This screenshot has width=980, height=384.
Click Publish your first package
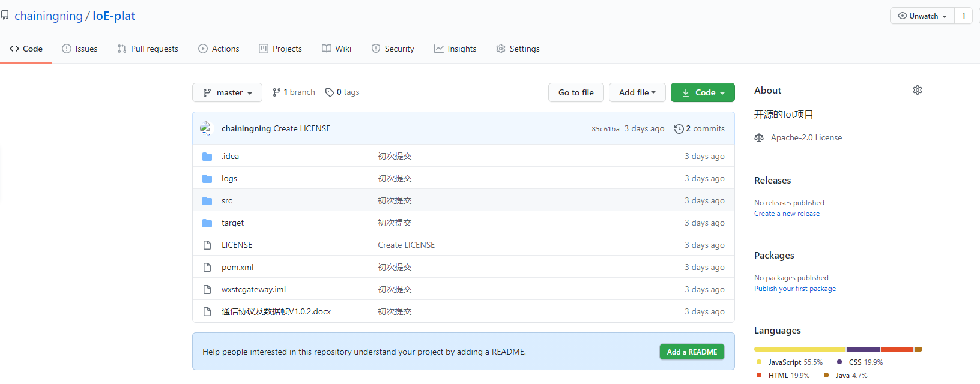[795, 289]
